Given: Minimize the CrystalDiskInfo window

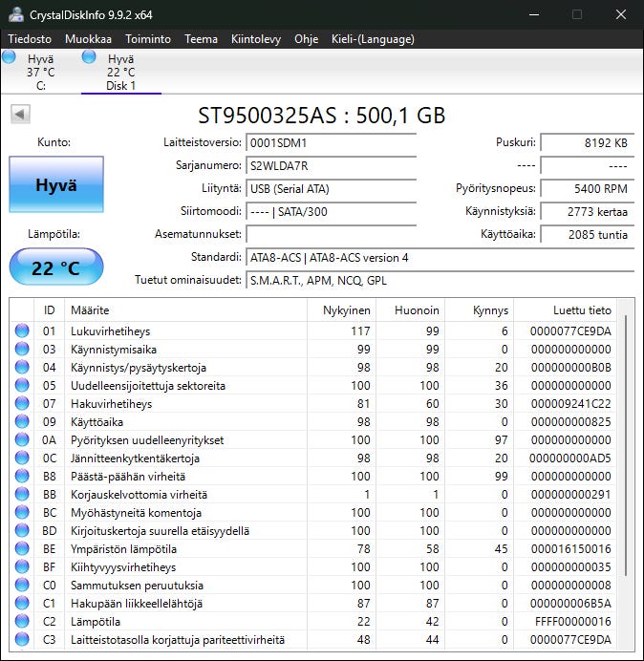Looking at the screenshot, I should click(x=534, y=14).
